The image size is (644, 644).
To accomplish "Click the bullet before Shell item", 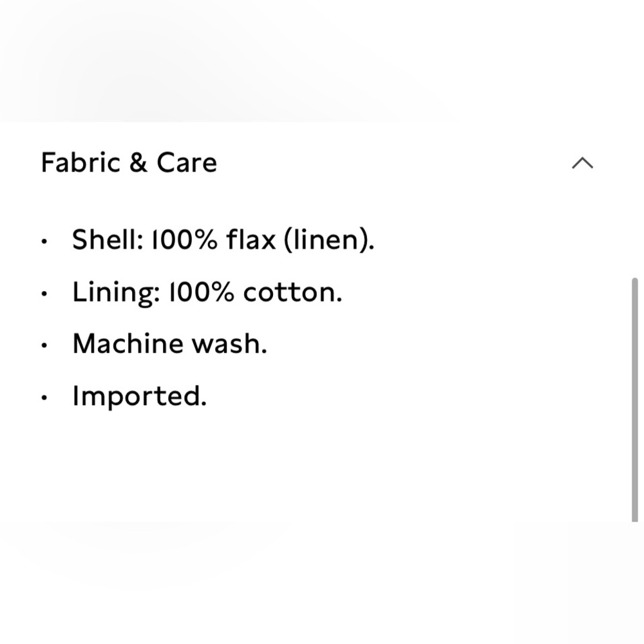I will pos(44,241).
